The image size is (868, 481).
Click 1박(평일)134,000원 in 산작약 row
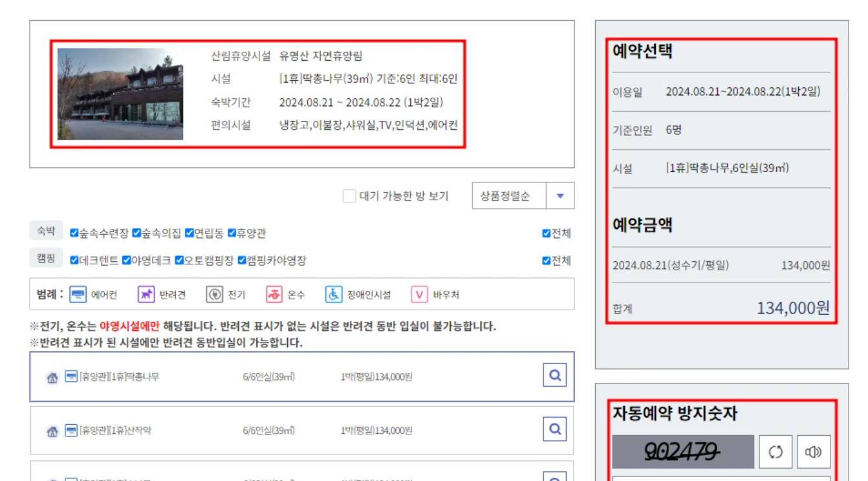[376, 431]
